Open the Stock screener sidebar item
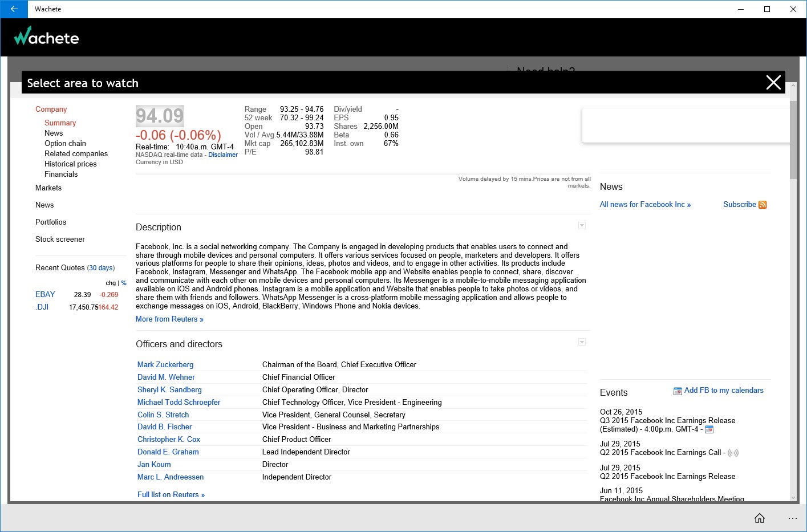Screen dimensions: 807x532 tap(60, 239)
